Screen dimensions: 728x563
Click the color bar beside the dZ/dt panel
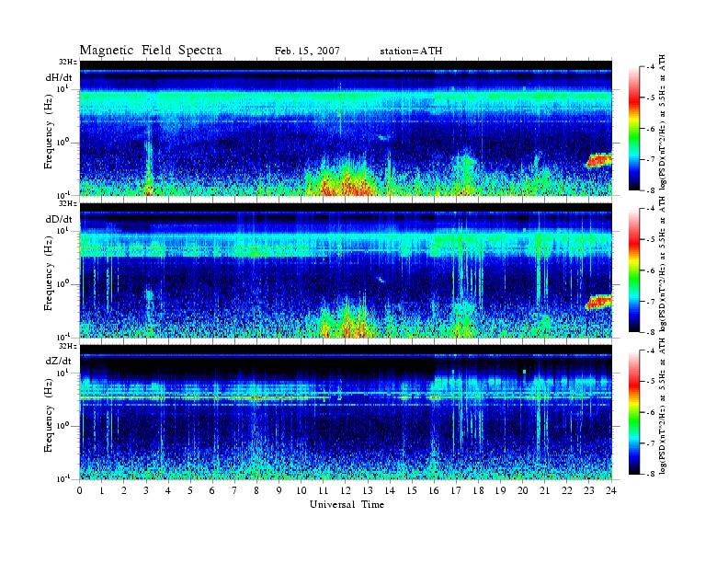[634, 412]
